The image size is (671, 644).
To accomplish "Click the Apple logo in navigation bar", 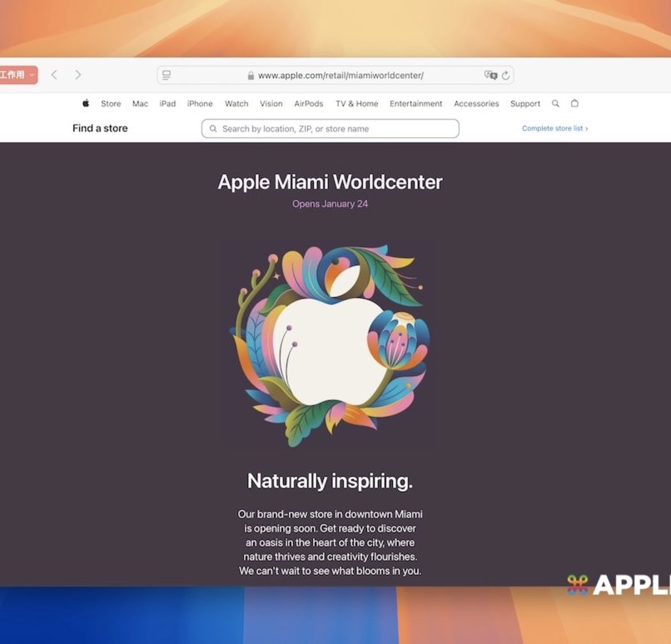I will (x=86, y=104).
